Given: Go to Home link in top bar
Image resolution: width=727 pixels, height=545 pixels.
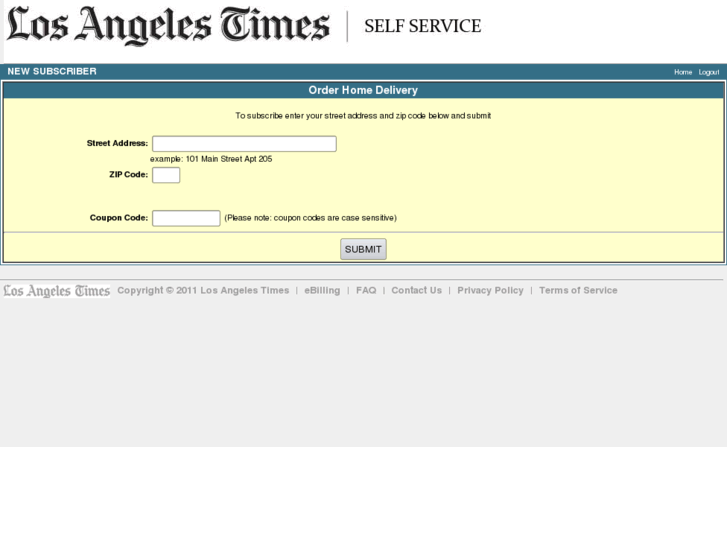Looking at the screenshot, I should point(683,72).
